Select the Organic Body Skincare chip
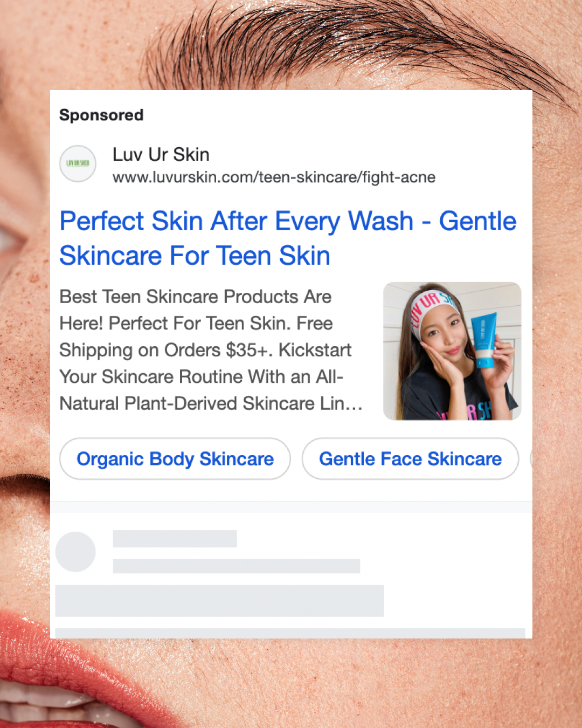 pos(175,459)
